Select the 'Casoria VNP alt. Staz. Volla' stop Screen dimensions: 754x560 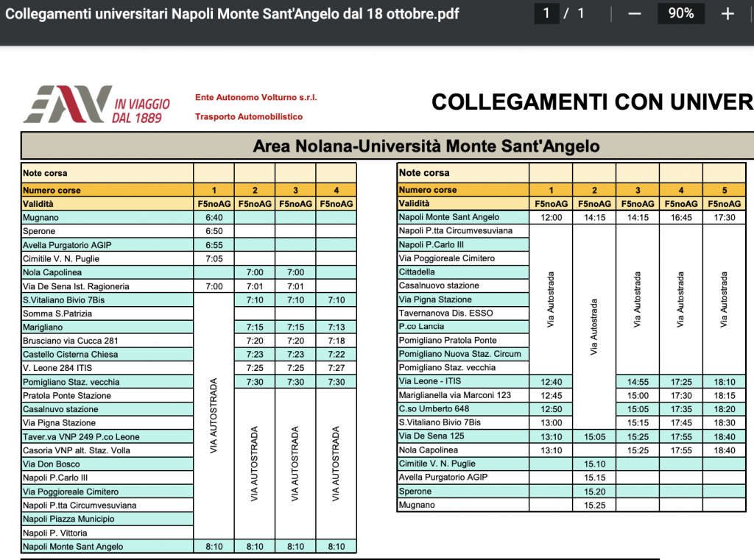tap(77, 450)
